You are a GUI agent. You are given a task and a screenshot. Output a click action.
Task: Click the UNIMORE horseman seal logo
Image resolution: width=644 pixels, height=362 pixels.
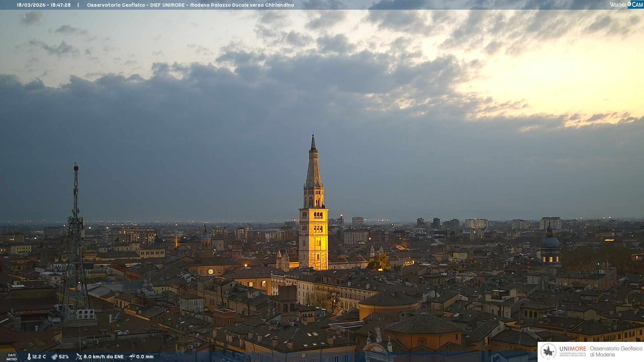(x=548, y=352)
